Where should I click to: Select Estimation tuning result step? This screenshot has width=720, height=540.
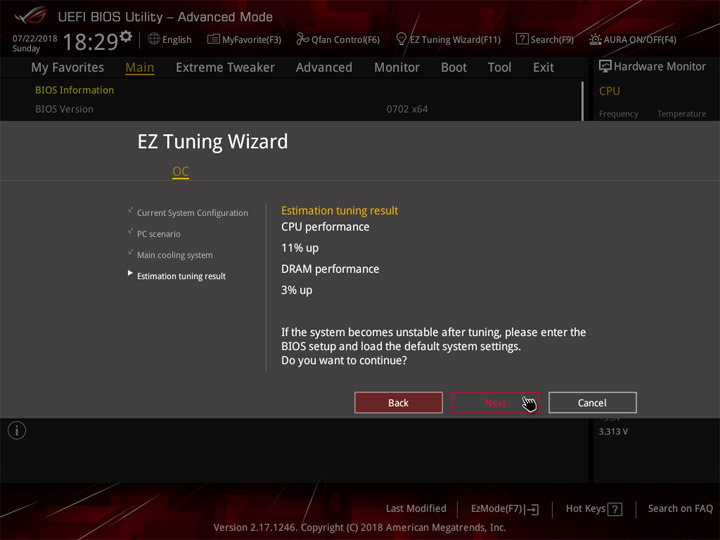click(181, 276)
